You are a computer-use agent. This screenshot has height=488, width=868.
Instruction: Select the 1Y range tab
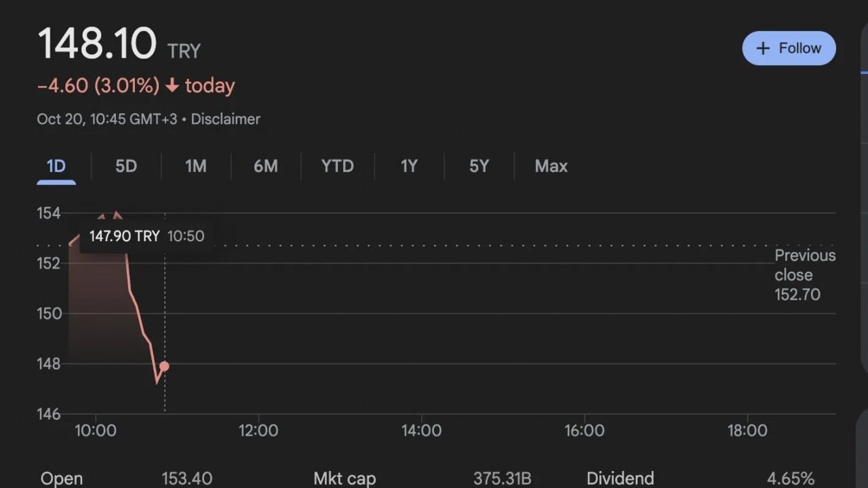409,166
